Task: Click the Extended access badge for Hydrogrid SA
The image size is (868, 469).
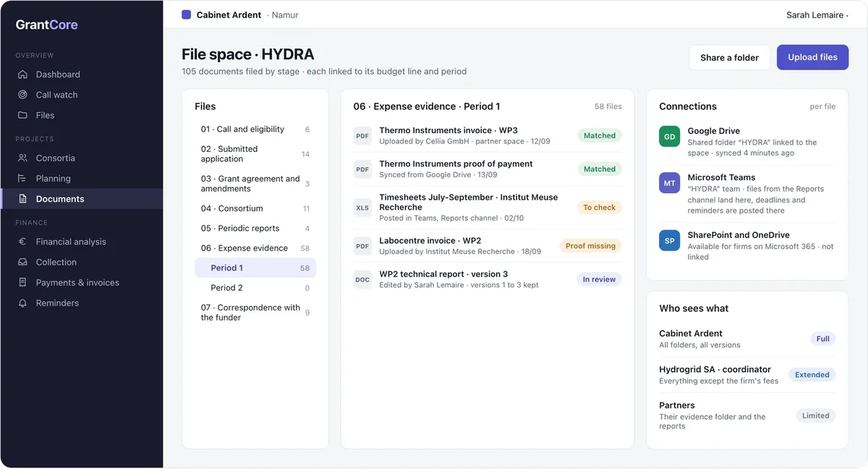Action: 812,375
